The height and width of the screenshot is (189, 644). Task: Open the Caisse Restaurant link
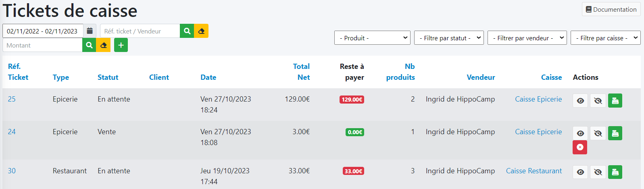coord(534,171)
